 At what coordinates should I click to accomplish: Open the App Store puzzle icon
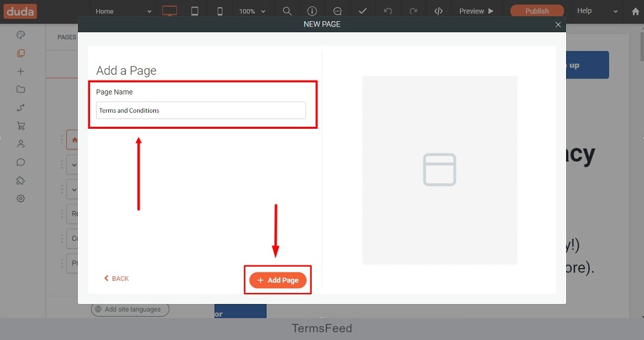pos(21,180)
